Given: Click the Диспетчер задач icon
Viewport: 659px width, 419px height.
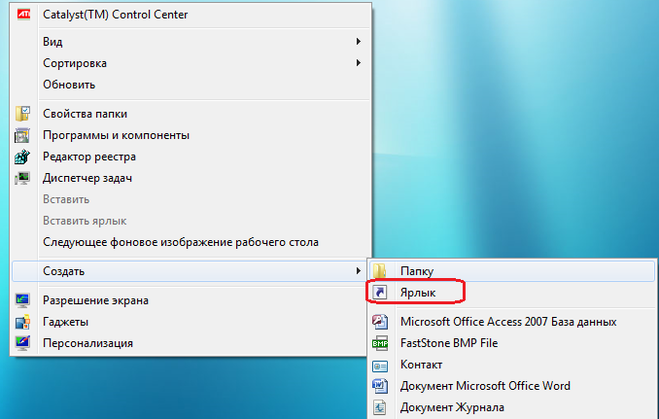Looking at the screenshot, I should click(22, 178).
